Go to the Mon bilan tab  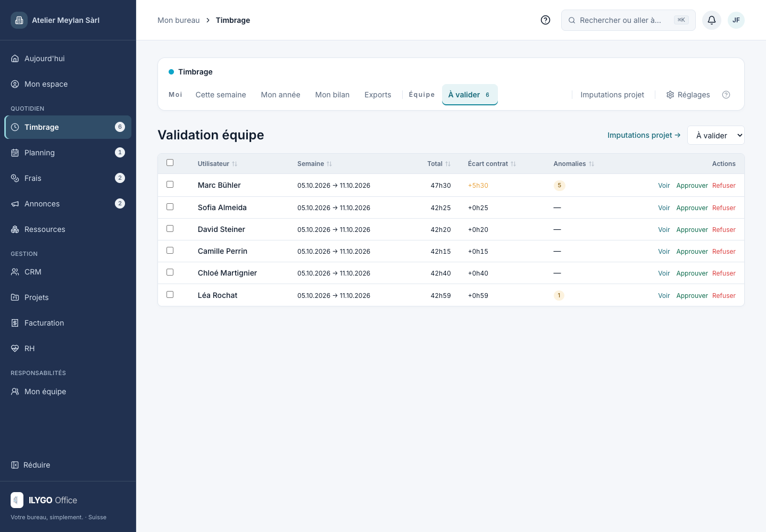click(x=332, y=95)
